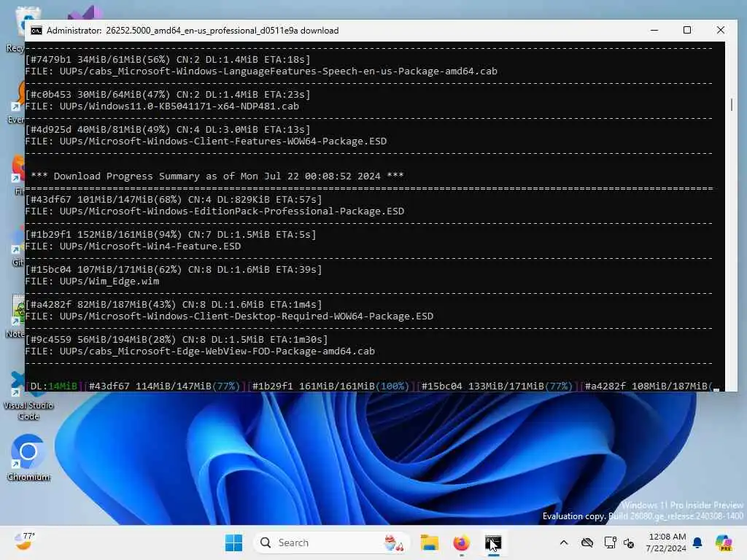Click the status entry #43df67 114MiB/147MiB(77%)
The image size is (747, 560).
(164, 386)
